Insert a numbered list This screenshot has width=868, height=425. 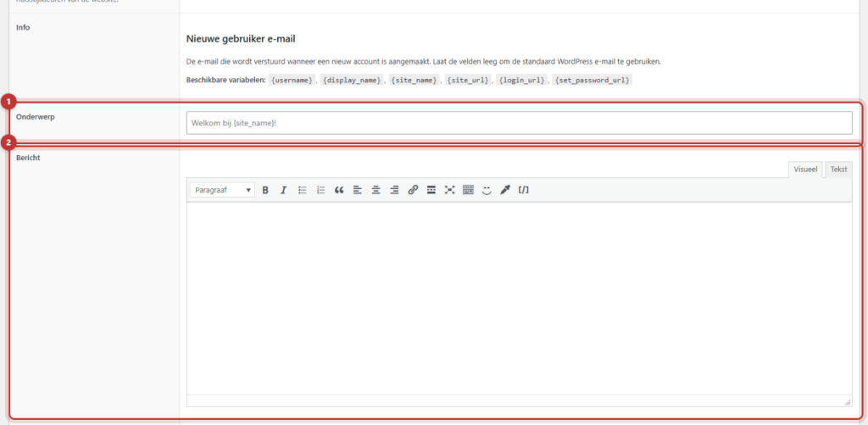(320, 190)
